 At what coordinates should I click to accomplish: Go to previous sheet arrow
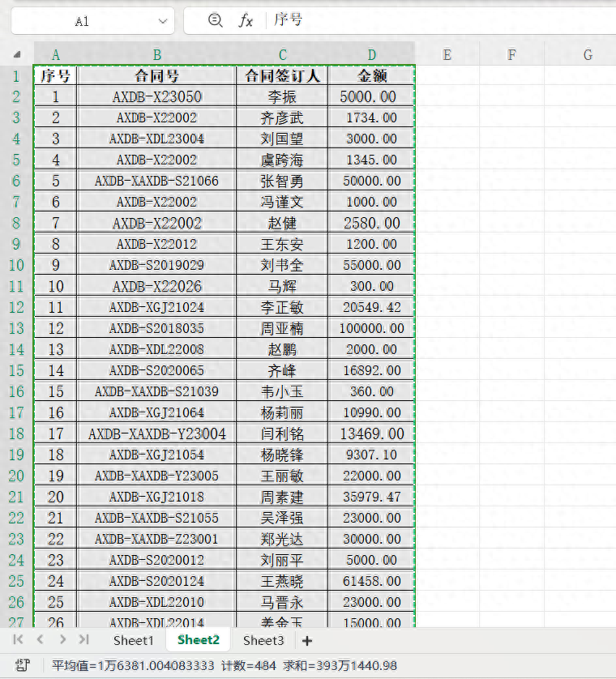pyautogui.click(x=40, y=639)
